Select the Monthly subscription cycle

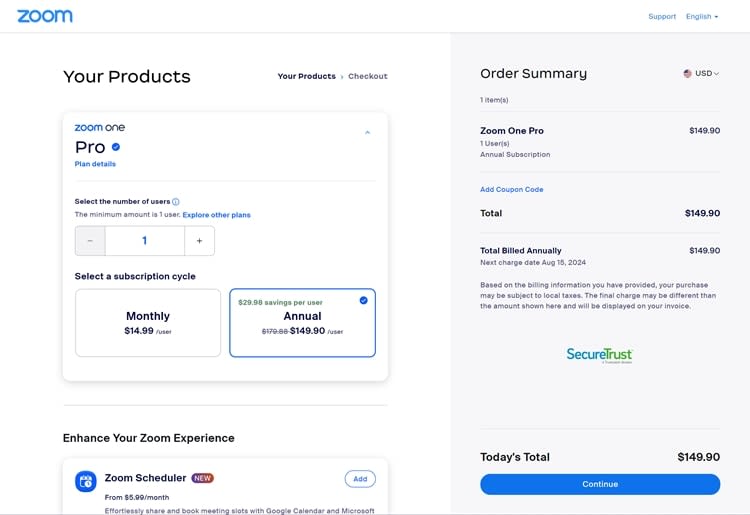click(x=148, y=323)
